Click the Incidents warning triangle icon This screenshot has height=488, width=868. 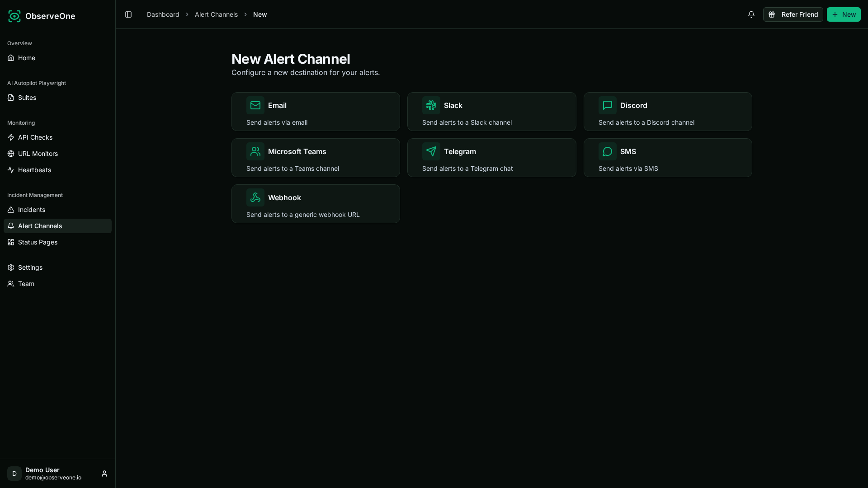point(11,210)
